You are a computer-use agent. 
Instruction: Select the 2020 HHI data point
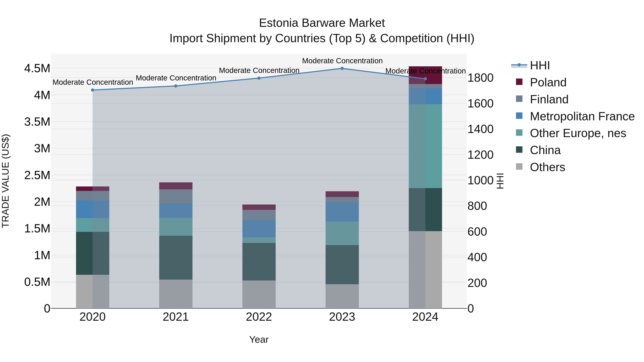pos(92,90)
